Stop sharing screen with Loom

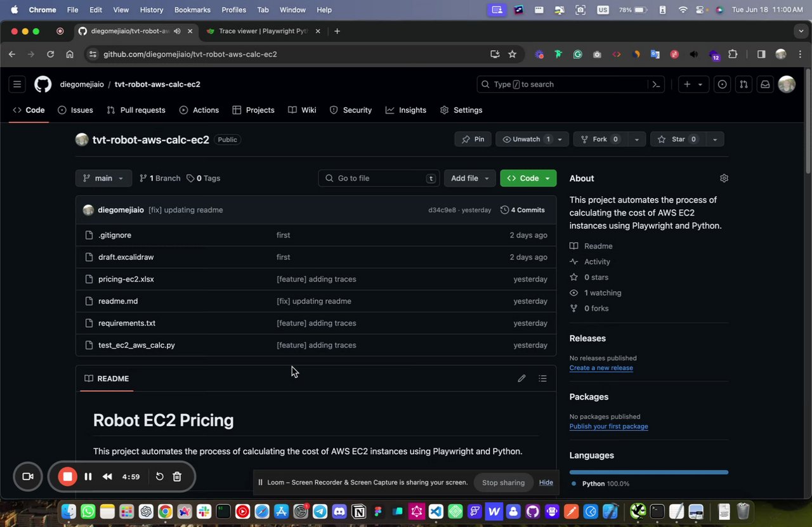tap(503, 483)
